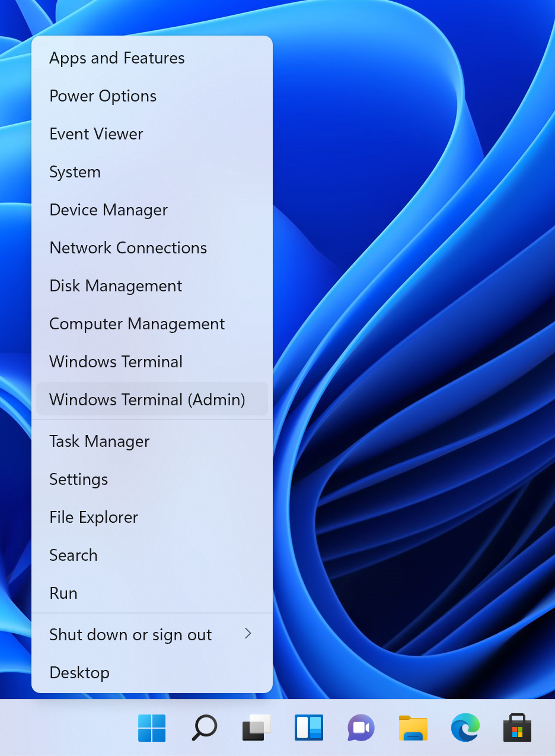Choose Run from the menu
The image size is (555, 756).
click(63, 593)
